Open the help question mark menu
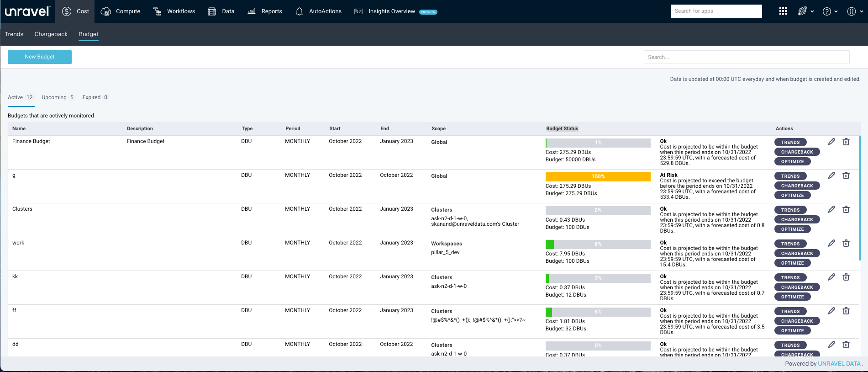 [830, 11]
